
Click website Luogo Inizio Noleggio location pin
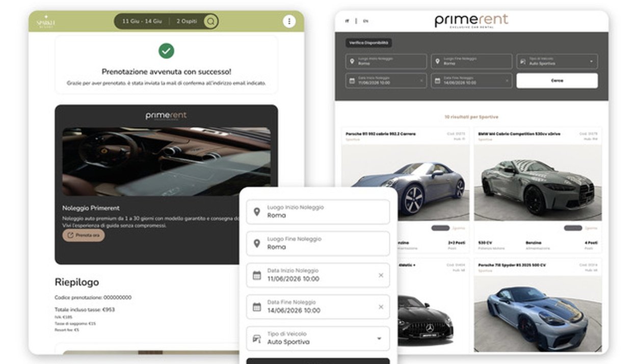(352, 62)
